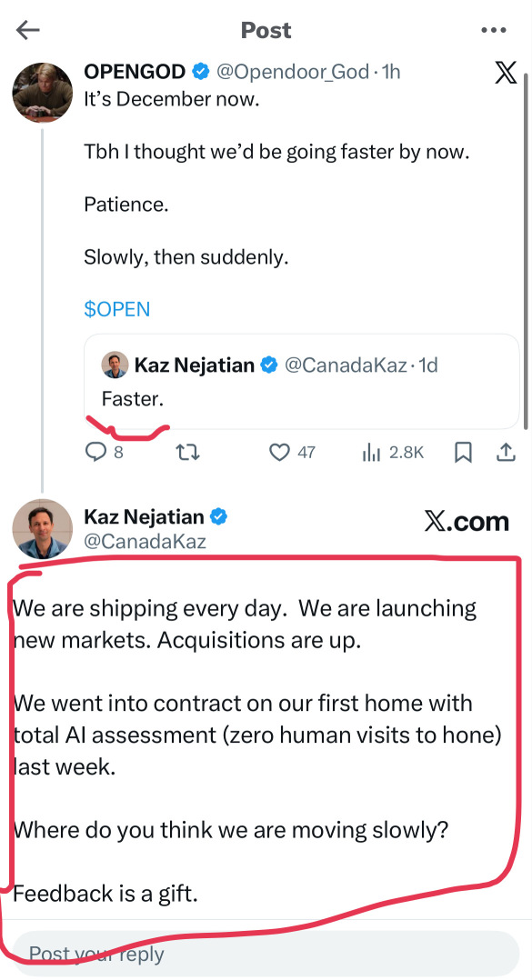Viewport: 532px width, 980px height.
Task: Click the @CanadaKaz handle under Kaz Nejatian
Action: [145, 541]
